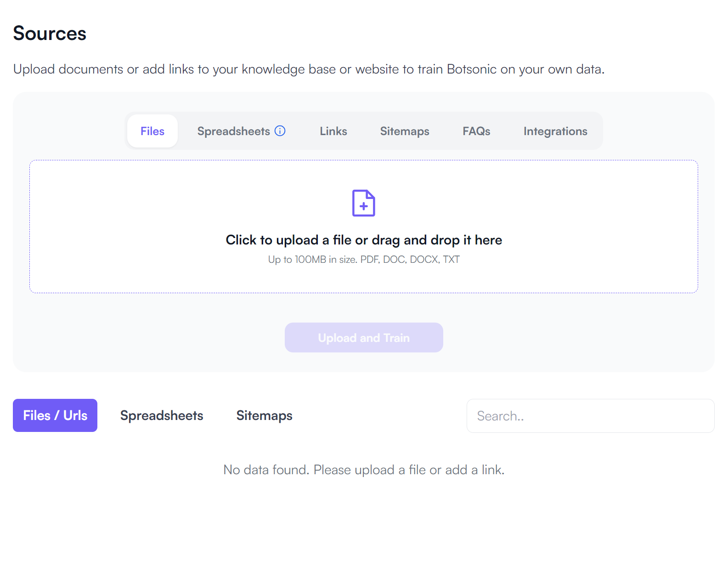Click the file drag-and-drop upload area
The image size is (728, 573).
pos(363,226)
